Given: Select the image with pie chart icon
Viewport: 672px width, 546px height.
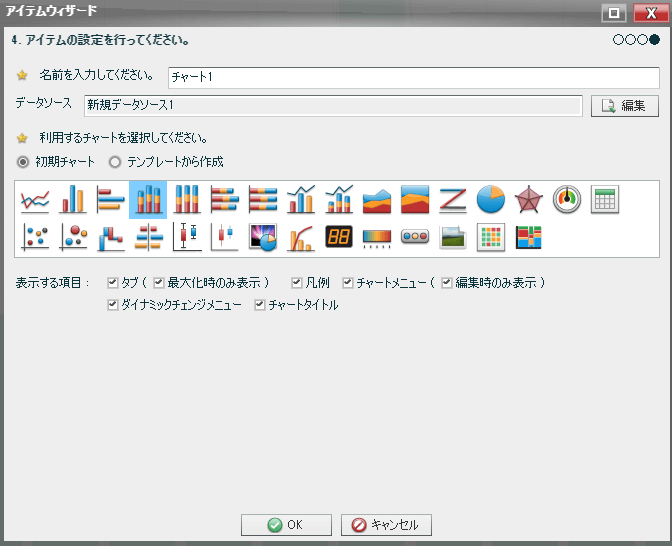Looking at the screenshot, I should [263, 237].
